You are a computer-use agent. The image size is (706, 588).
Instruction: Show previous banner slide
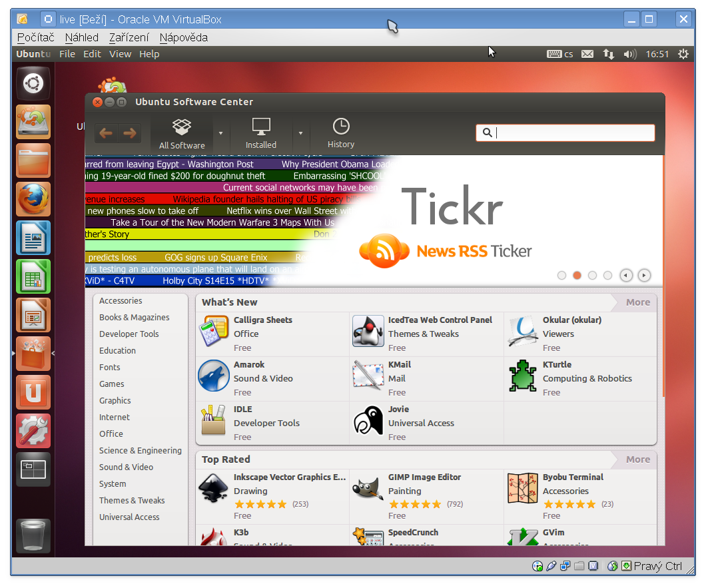[x=626, y=275]
